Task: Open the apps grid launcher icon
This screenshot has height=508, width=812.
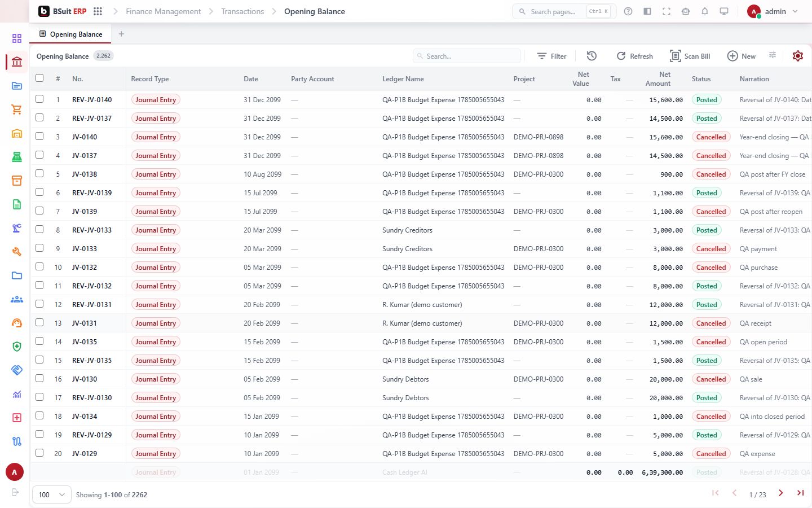Action: [98, 11]
